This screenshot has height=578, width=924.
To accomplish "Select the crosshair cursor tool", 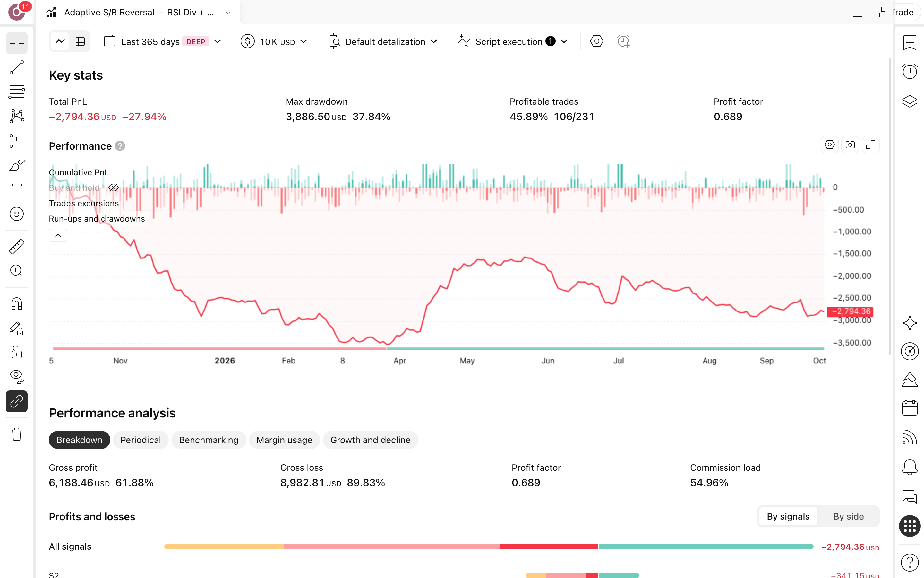I will point(16,43).
